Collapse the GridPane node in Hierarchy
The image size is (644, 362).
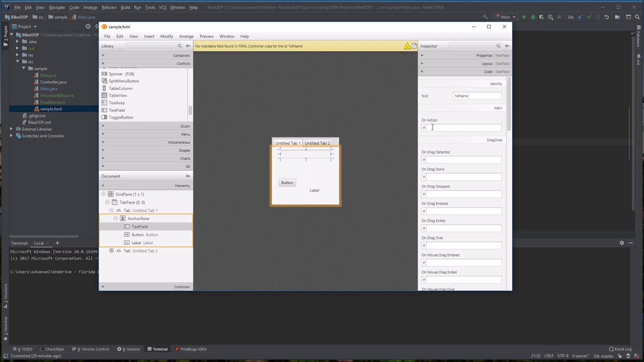[103, 194]
